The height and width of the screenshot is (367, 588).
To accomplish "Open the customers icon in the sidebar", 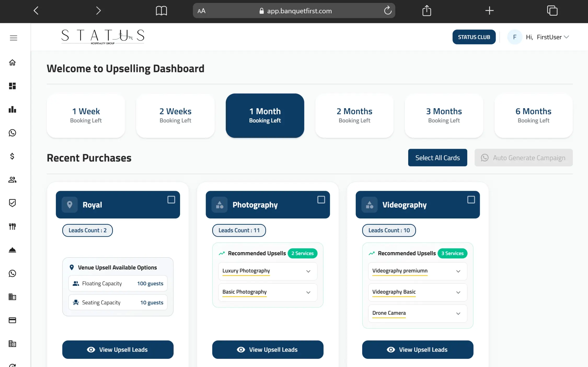I will (12, 180).
